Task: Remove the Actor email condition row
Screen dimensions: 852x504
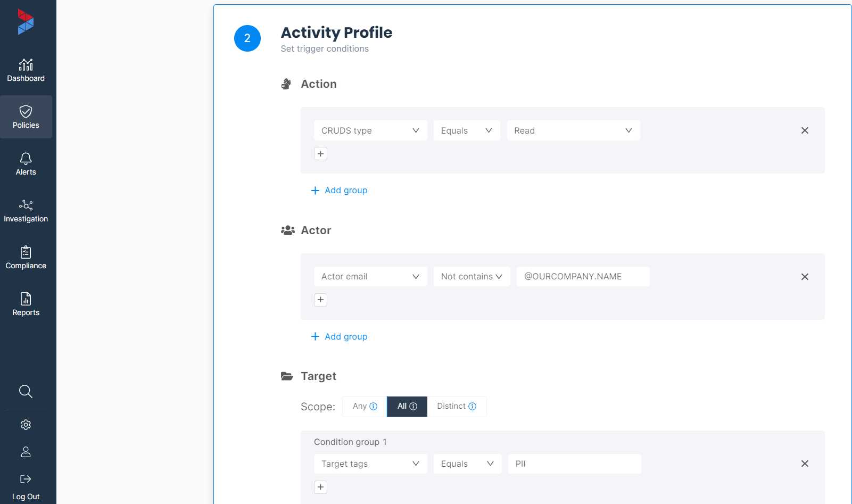Action: pos(805,277)
